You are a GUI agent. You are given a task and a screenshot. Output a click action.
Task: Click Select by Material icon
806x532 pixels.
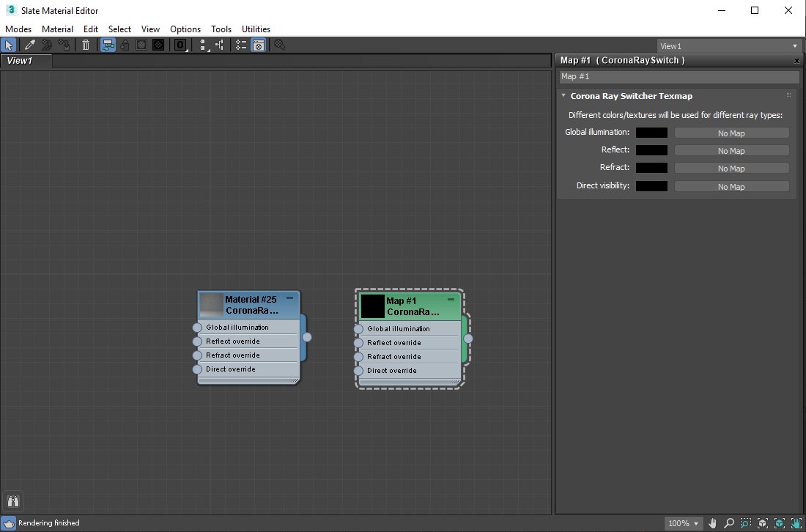(x=279, y=45)
